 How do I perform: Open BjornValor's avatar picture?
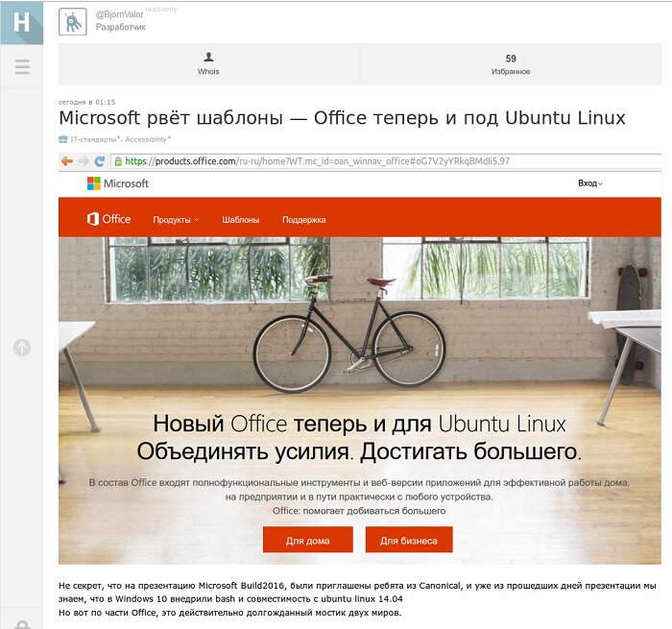[73, 21]
